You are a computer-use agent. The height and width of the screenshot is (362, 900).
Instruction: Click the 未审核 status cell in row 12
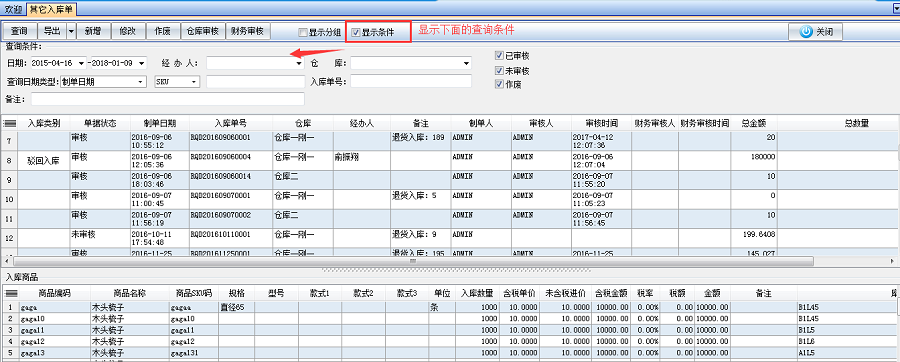pos(100,238)
